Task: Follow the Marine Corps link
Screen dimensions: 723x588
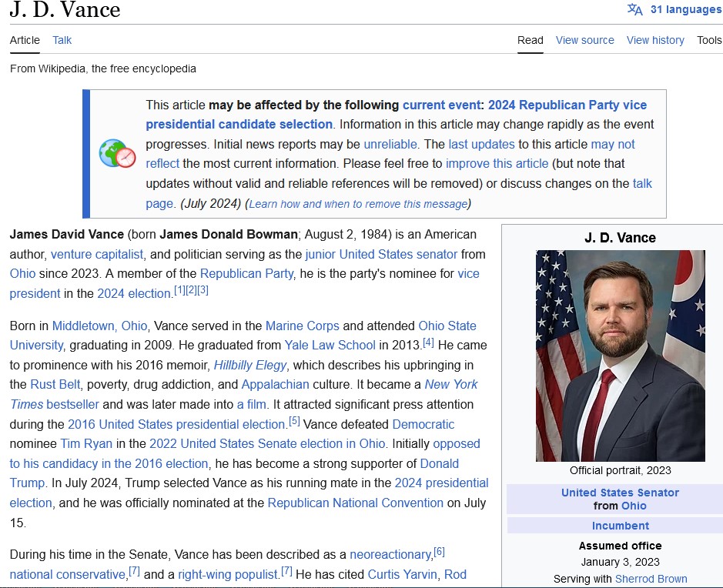Action: click(x=303, y=326)
